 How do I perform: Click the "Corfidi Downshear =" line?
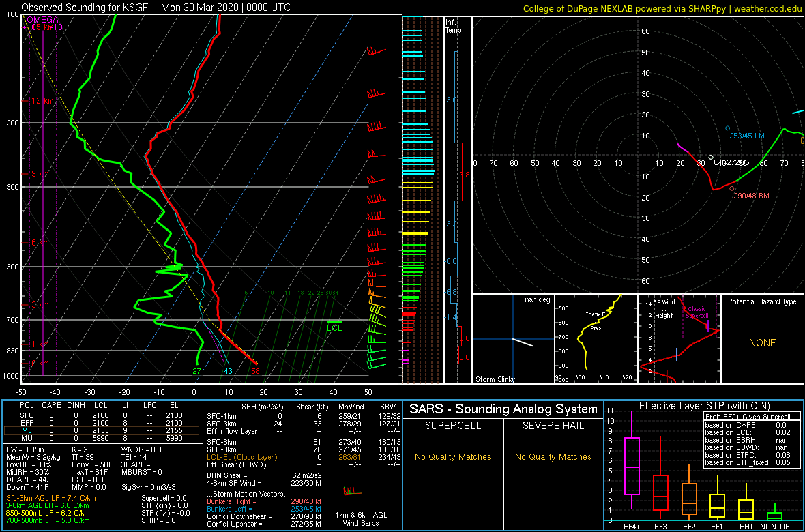264,516
